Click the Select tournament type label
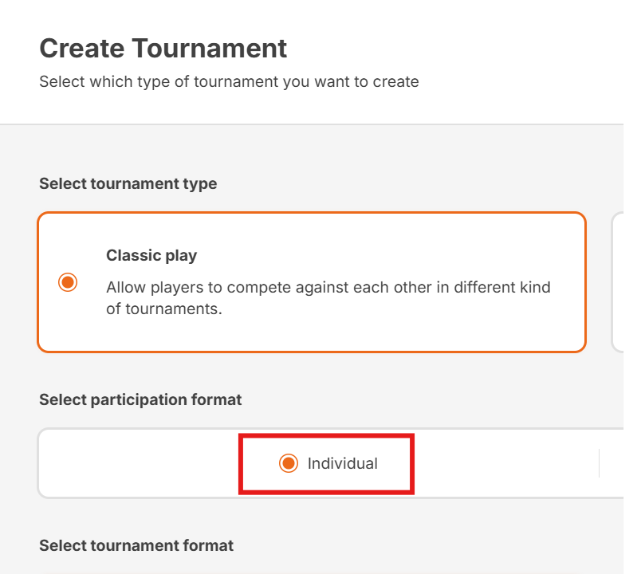Viewport: 624px width, 574px height. 128,184
